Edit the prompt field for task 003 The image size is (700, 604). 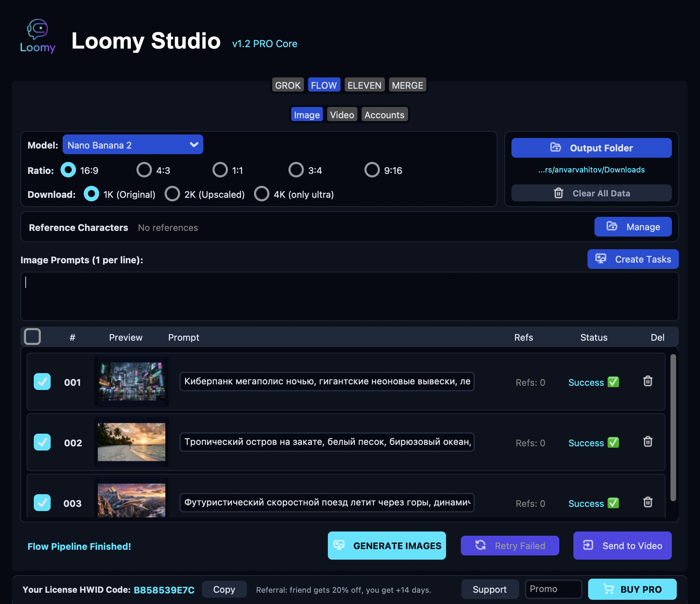point(327,503)
